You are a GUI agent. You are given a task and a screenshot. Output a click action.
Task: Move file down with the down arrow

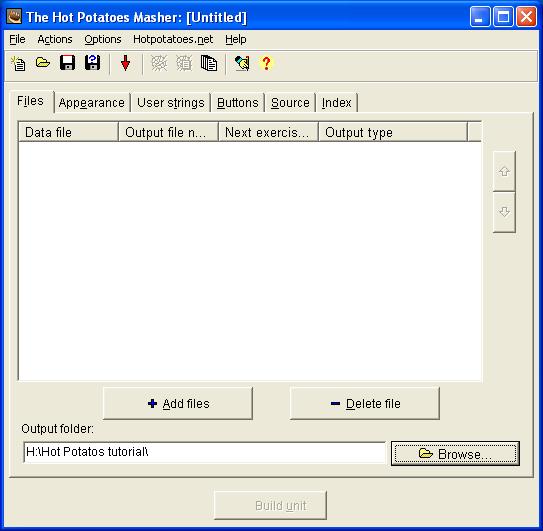[x=504, y=212]
